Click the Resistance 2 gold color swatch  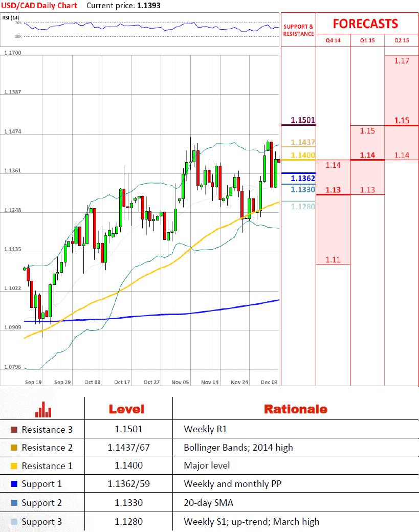click(14, 448)
